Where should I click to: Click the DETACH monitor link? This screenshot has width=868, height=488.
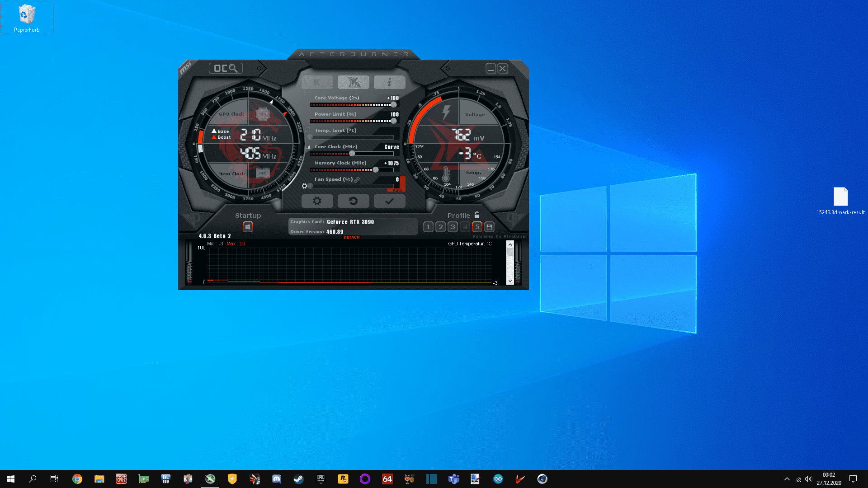point(352,237)
